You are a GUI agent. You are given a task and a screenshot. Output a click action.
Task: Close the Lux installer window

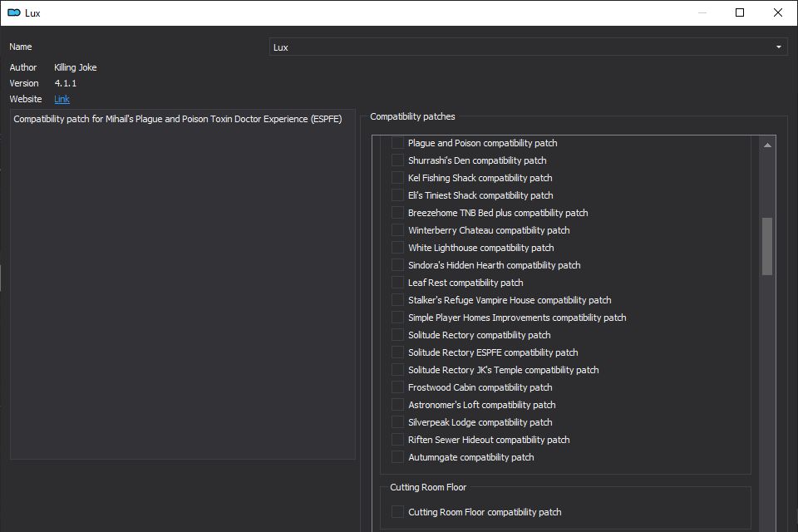[778, 12]
